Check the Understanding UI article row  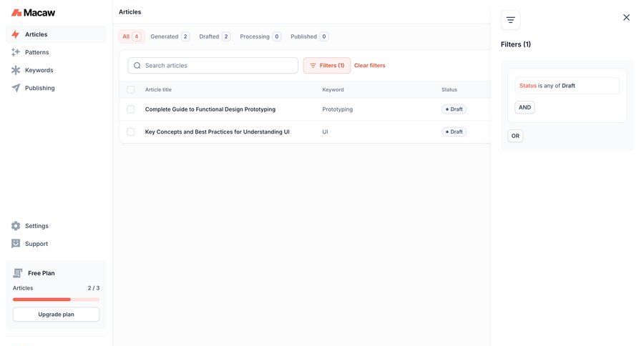[x=131, y=132]
